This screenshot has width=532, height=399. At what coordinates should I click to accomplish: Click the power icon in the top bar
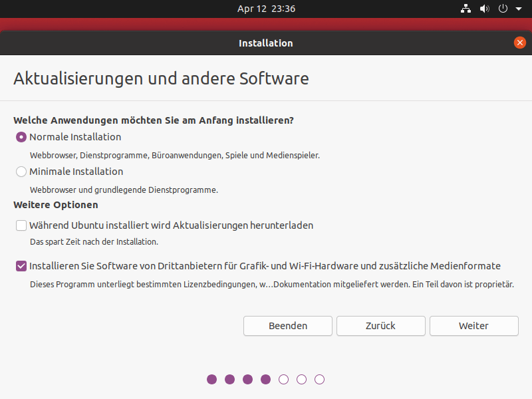tap(503, 9)
